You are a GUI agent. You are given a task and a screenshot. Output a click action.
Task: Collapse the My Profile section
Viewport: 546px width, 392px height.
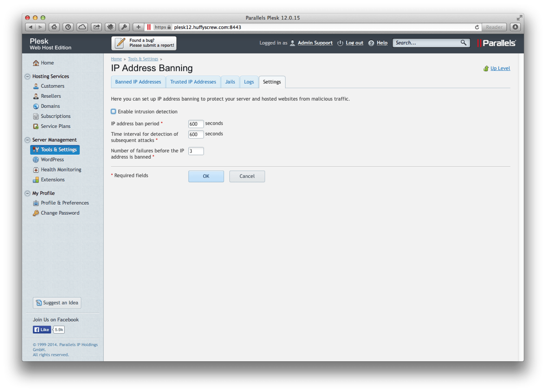(x=27, y=193)
